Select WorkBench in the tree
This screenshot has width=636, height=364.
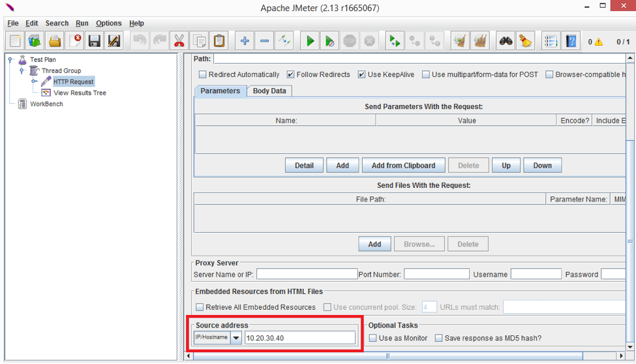point(46,104)
